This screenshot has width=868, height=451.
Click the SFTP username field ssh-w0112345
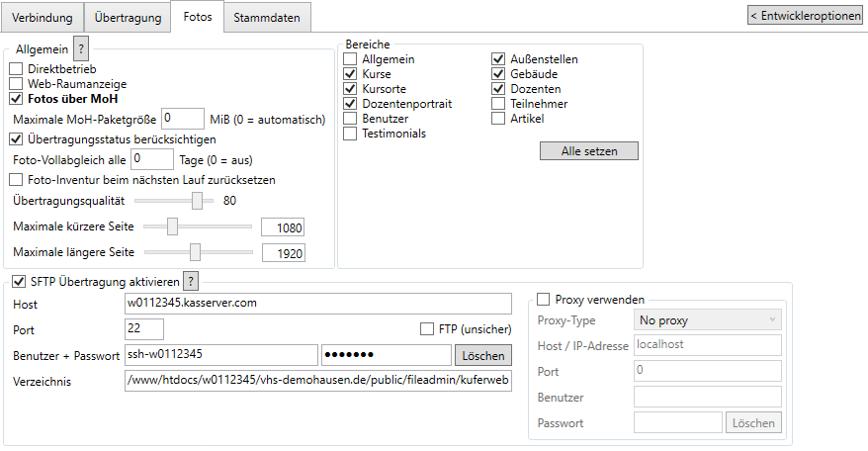pos(221,355)
